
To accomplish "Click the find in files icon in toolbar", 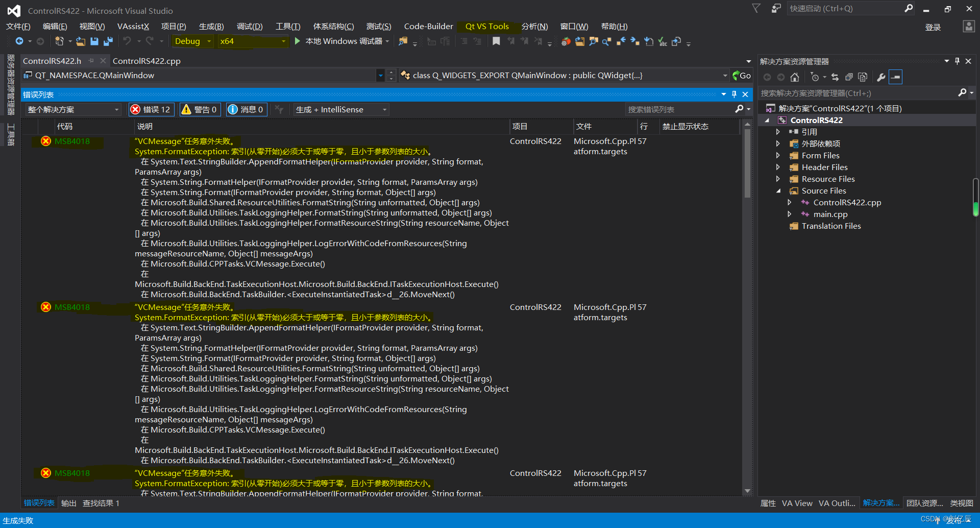I will (403, 41).
